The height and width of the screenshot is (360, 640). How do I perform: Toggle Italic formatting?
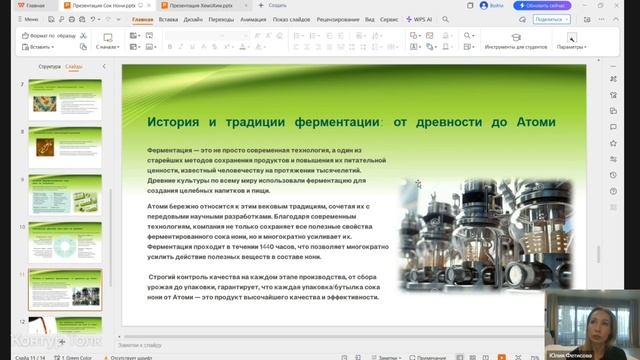coord(181,47)
